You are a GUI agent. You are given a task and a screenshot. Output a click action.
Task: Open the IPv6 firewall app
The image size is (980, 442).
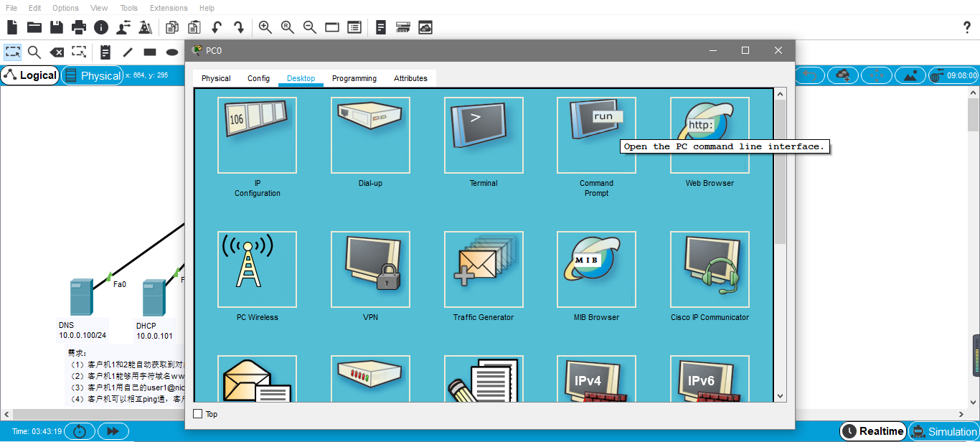710,379
